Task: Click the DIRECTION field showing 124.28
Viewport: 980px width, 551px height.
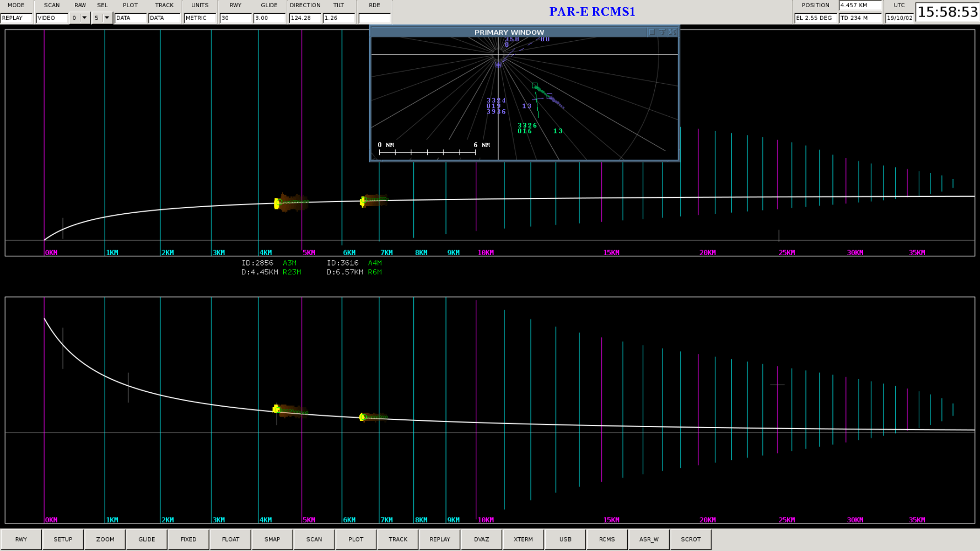Action: pos(305,18)
